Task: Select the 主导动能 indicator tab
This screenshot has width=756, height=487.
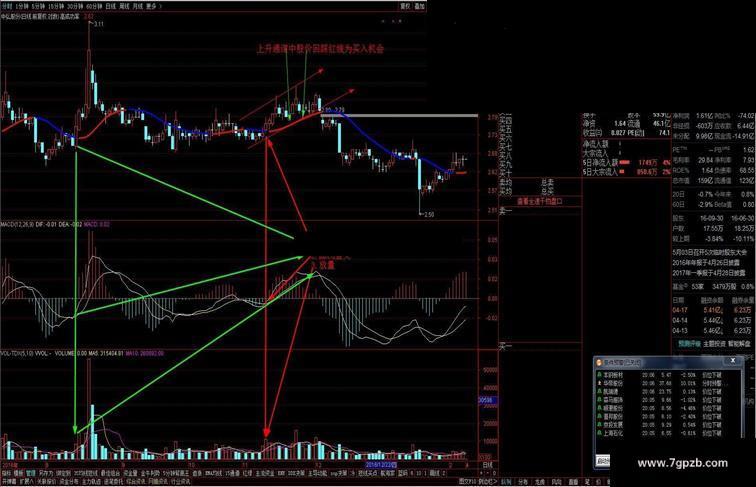Action: 317,473
